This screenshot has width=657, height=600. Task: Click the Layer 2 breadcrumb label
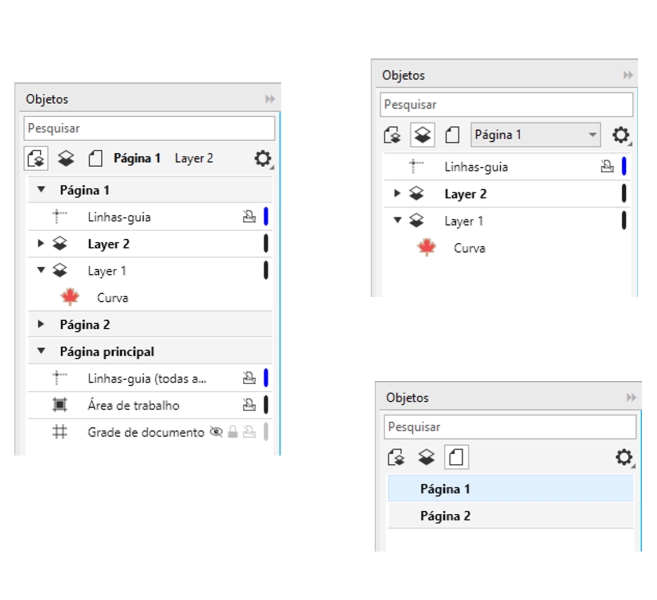tap(194, 158)
